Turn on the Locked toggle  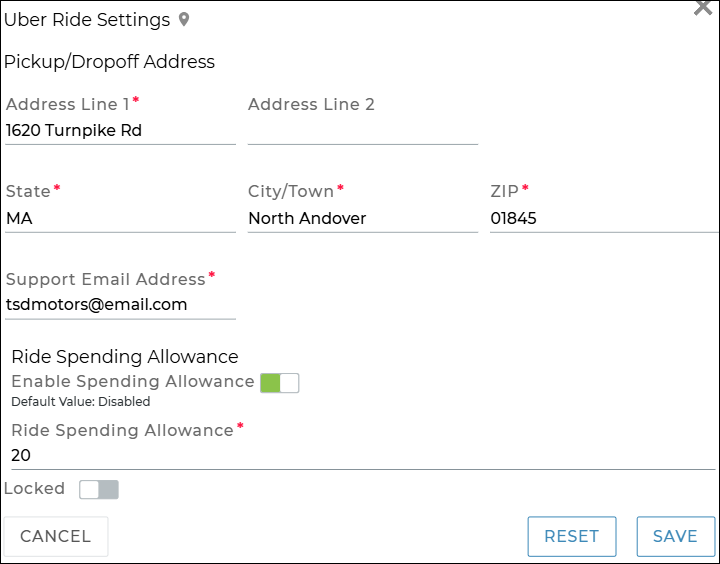(99, 489)
